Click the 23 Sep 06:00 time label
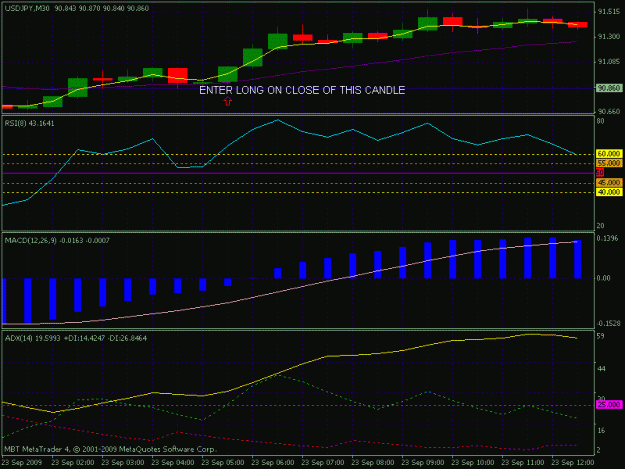This screenshot has width=625, height=469. tap(273, 463)
